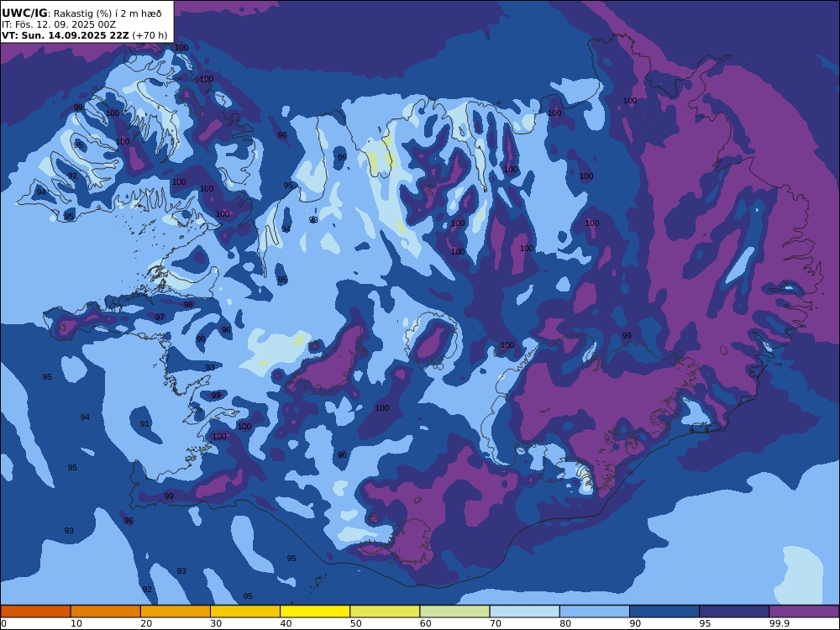Click the 20–30 amber legend swatch
The image size is (840, 630).
pos(176,612)
